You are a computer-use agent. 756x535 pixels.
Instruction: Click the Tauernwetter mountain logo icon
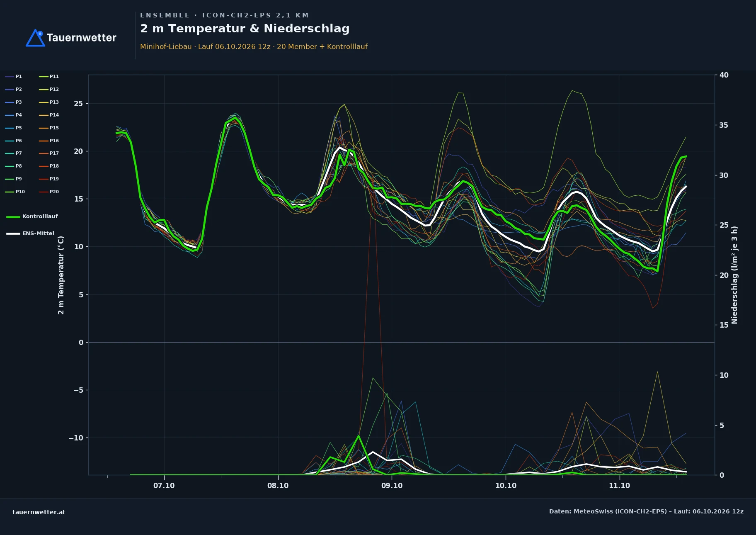(36, 38)
